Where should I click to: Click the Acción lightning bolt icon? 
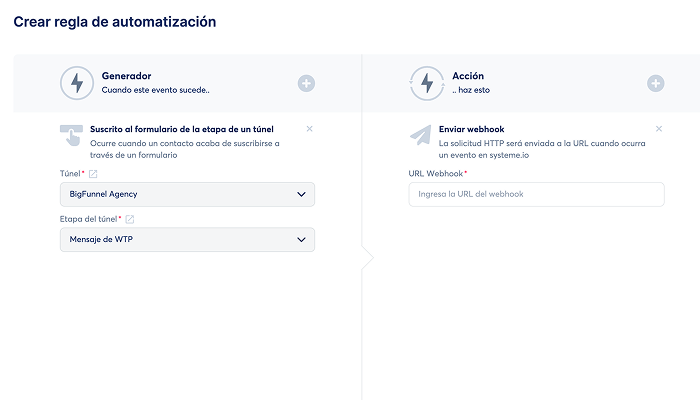pos(426,83)
